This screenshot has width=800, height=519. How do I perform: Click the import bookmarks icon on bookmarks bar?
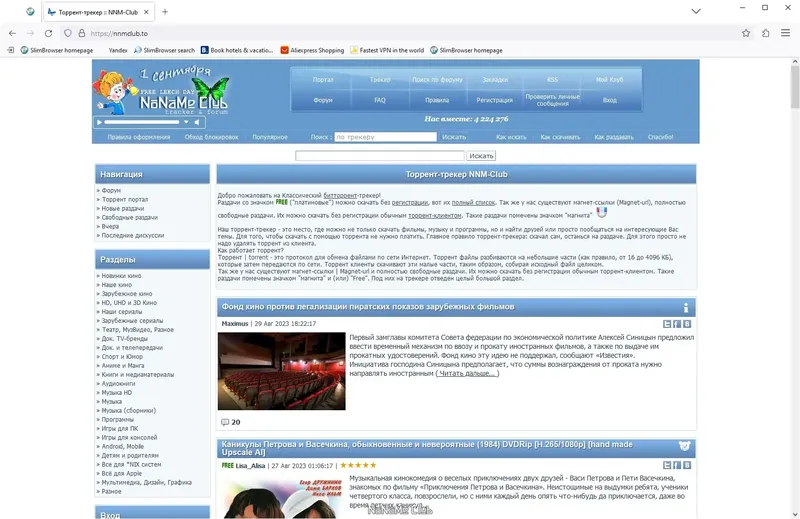11,50
